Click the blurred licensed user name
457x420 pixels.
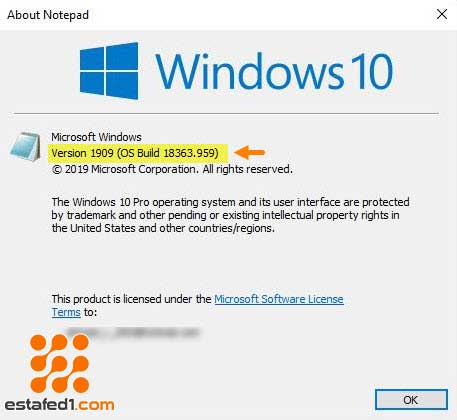click(132, 332)
